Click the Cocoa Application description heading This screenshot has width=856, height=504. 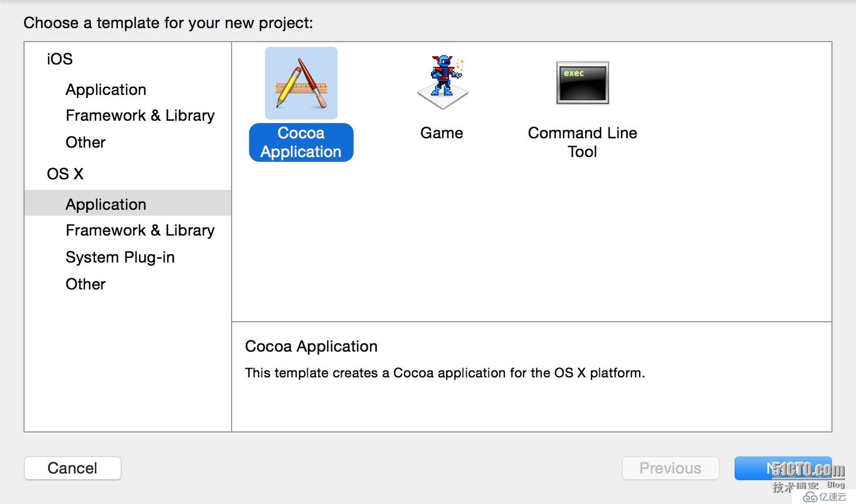[311, 346]
